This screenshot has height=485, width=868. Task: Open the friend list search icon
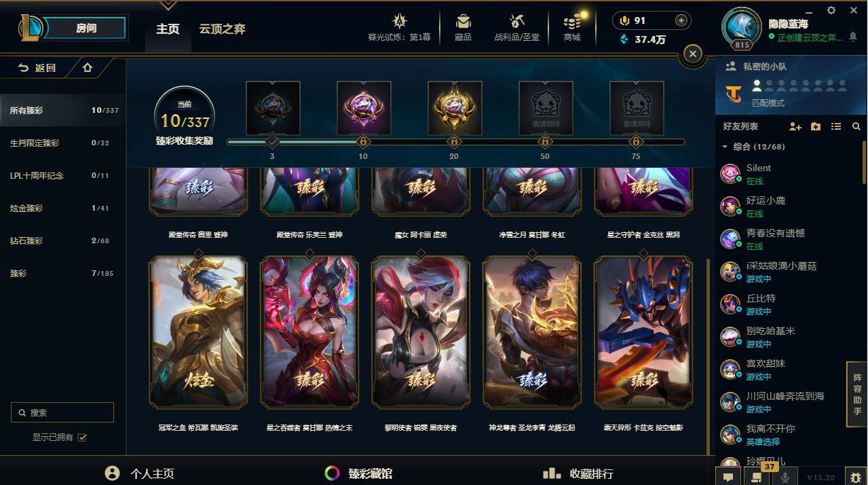coord(856,126)
